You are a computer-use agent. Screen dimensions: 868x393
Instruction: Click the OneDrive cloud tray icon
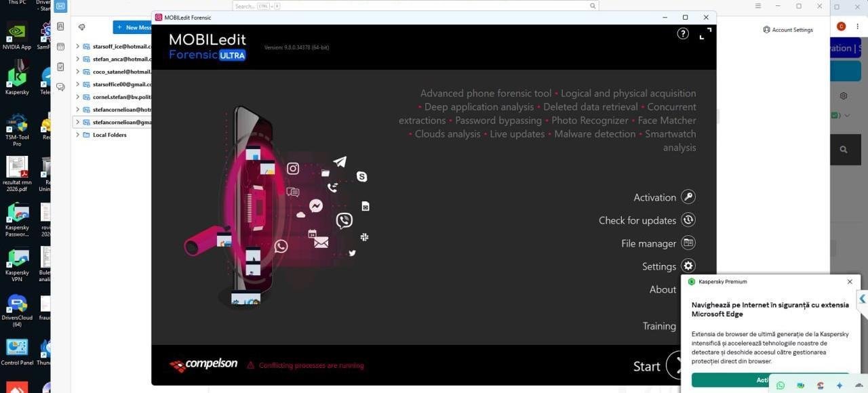click(859, 386)
